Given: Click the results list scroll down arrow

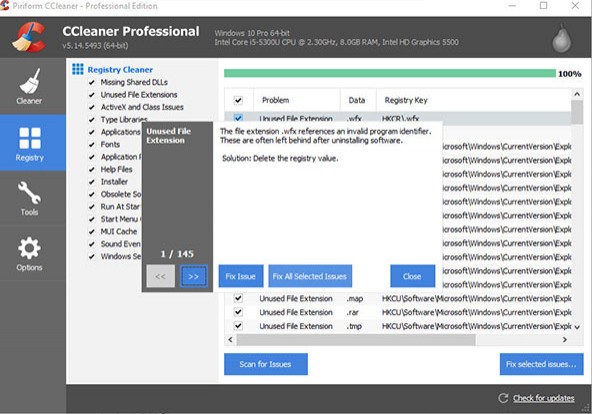Looking at the screenshot, I should pos(577,327).
